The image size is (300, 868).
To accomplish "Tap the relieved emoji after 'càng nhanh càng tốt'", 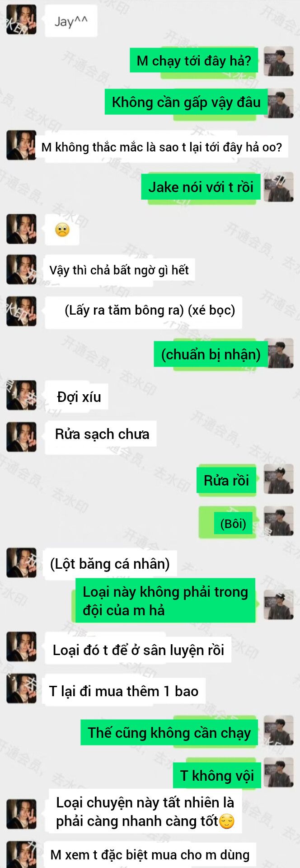I will pyautogui.click(x=227, y=821).
